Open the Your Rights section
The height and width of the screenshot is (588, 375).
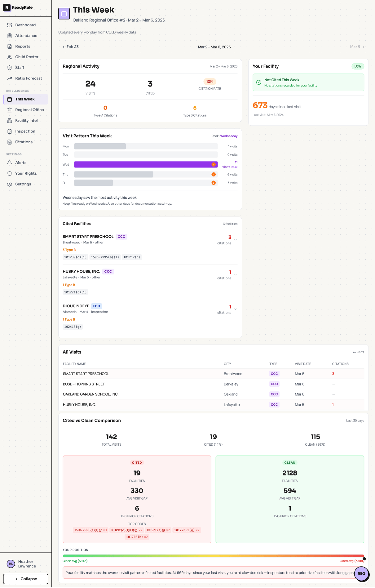[x=26, y=173]
